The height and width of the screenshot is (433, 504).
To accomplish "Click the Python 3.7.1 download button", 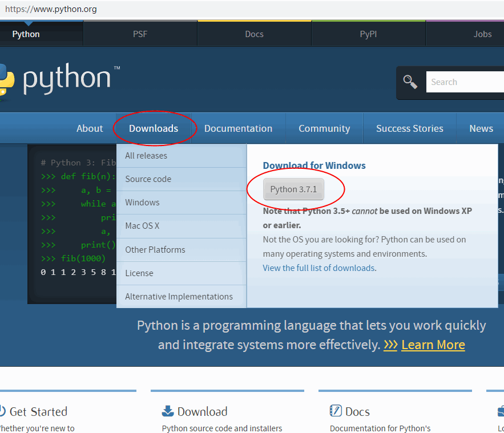I will pos(293,189).
